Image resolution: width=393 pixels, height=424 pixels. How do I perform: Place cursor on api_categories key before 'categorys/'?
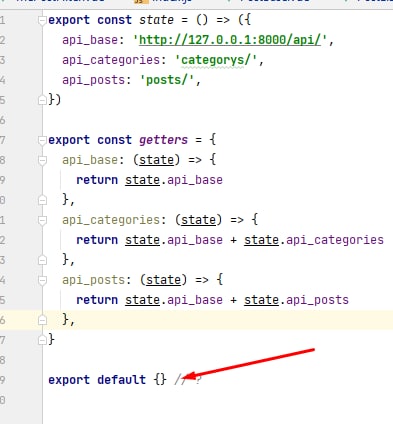[x=111, y=60]
